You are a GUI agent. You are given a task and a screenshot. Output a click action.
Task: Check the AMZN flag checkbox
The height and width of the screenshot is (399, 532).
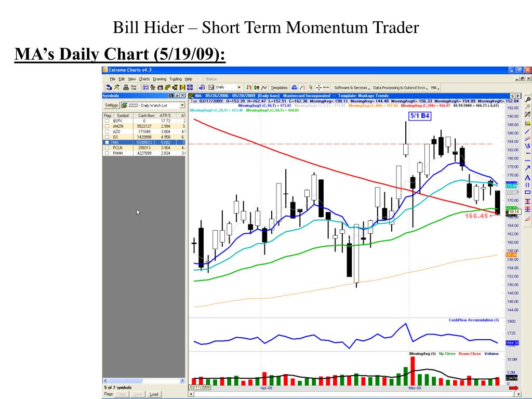tap(107, 126)
